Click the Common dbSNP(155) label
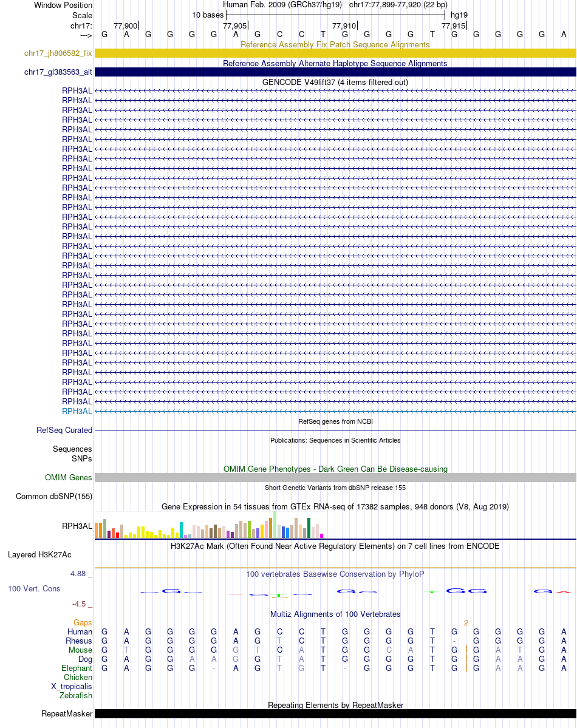577x728 pixels. pyautogui.click(x=54, y=496)
